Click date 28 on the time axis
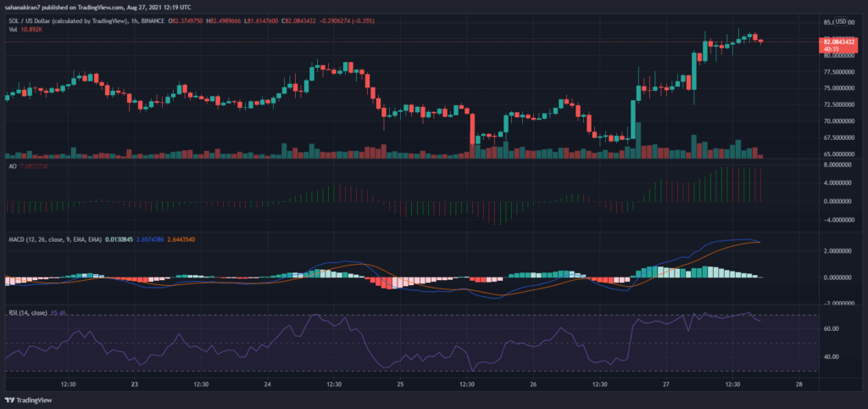Image resolution: width=868 pixels, height=409 pixels. pos(798,384)
